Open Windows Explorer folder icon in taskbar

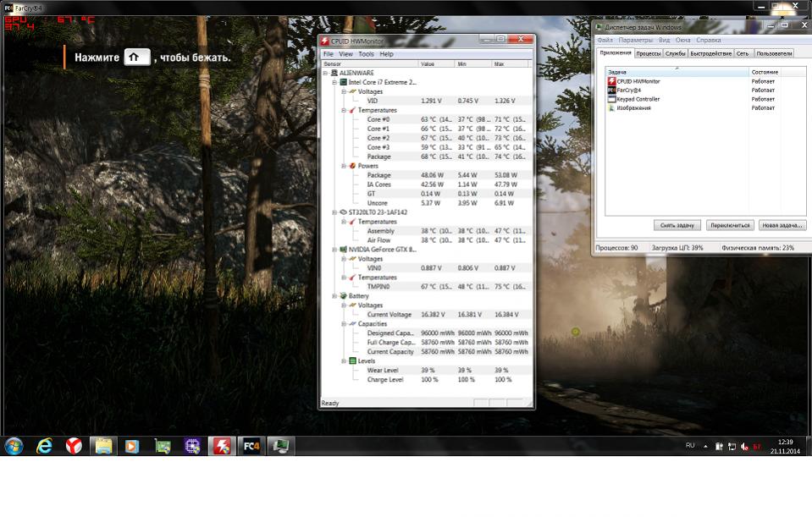click(x=103, y=446)
